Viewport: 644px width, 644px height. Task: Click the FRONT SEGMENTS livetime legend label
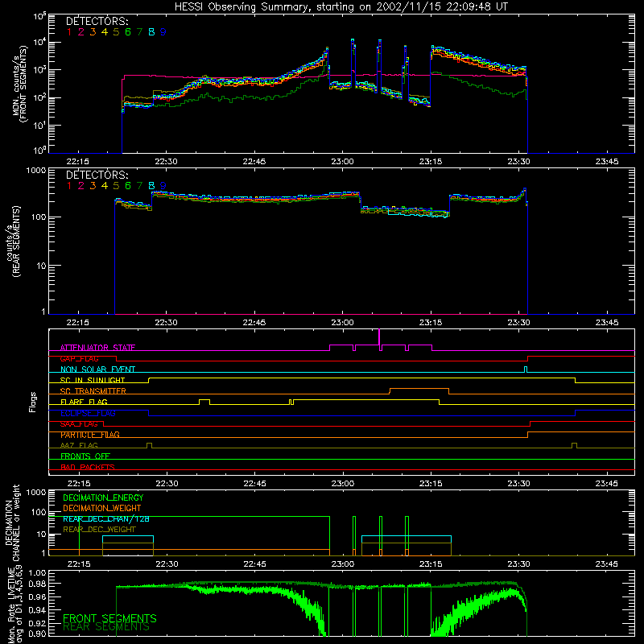109,618
